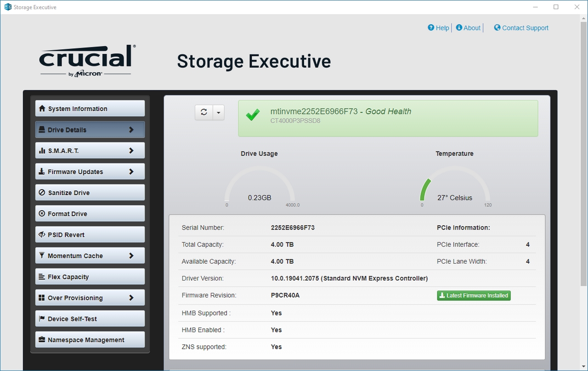Viewport: 588px width, 371px height.
Task: Click the CT4000P3PSSD8 model text
Action: pos(295,121)
